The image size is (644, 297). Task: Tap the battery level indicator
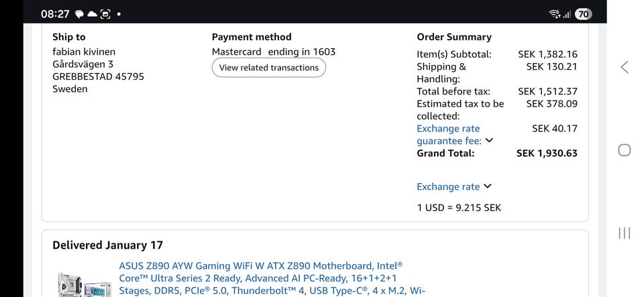click(583, 14)
